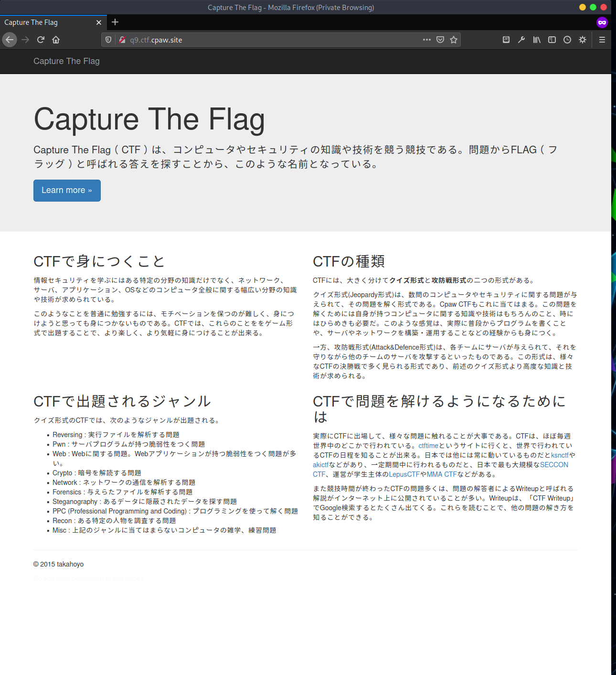Open page actions three-dot menu
The height and width of the screenshot is (675, 616).
click(x=426, y=40)
